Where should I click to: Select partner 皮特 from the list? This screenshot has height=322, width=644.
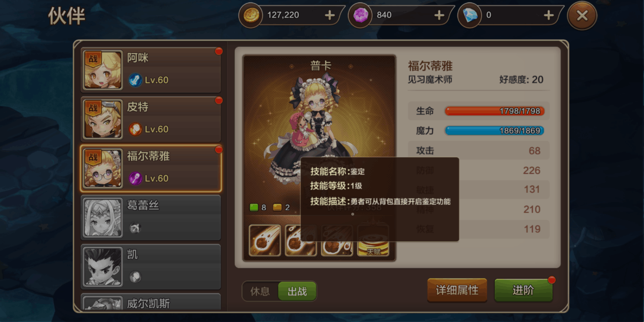tap(151, 119)
